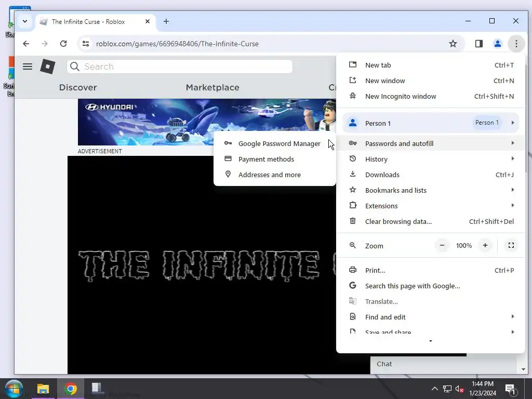Open File Explorer from taskbar

point(43,389)
